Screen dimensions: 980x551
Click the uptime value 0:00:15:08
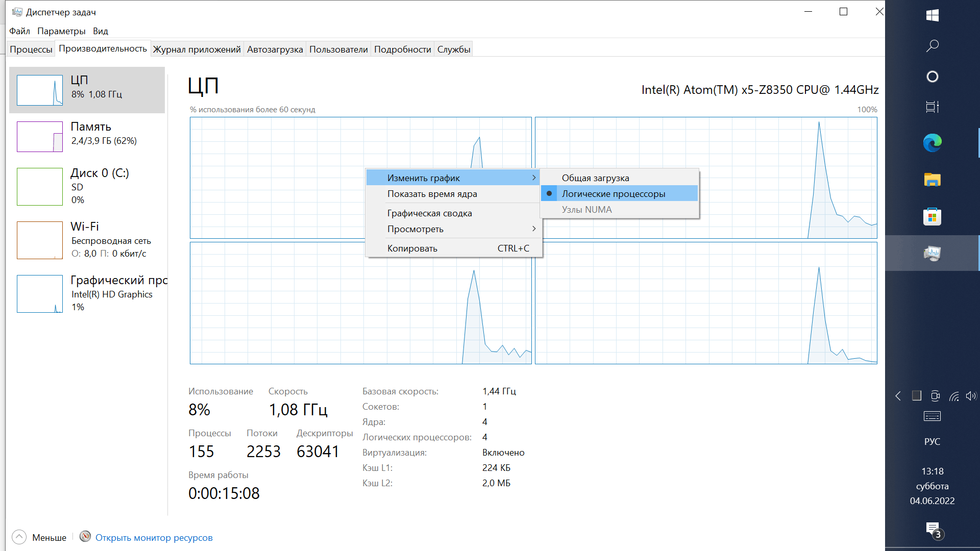[x=224, y=493]
